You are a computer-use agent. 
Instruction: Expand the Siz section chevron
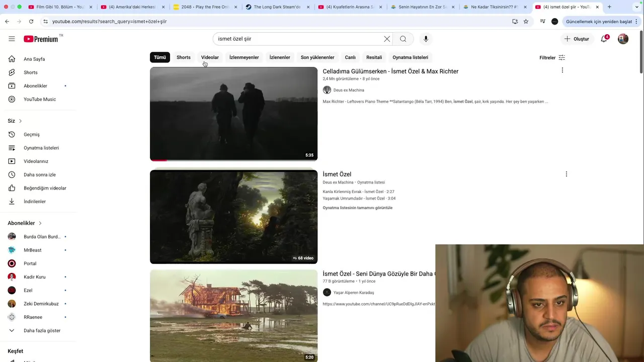coord(20,121)
